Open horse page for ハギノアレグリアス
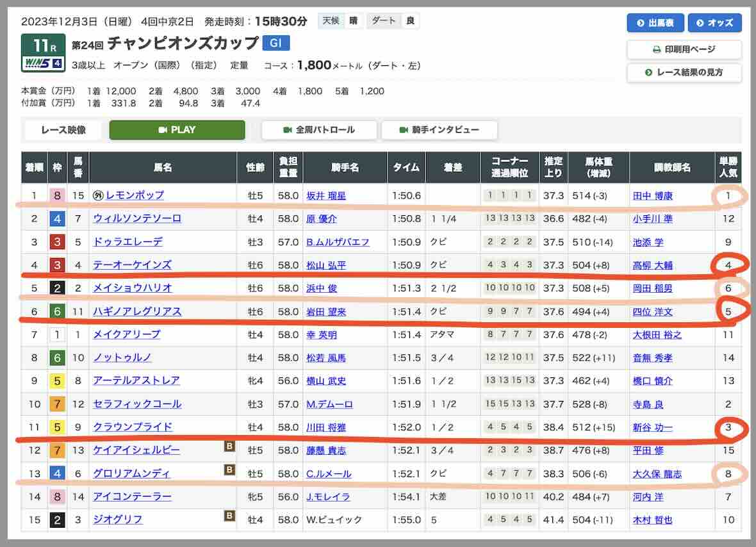Viewport: 756px width, 547px height. 137,311
